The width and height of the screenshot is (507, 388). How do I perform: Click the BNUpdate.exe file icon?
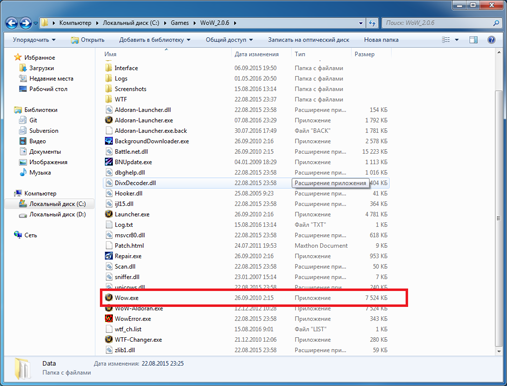point(109,162)
